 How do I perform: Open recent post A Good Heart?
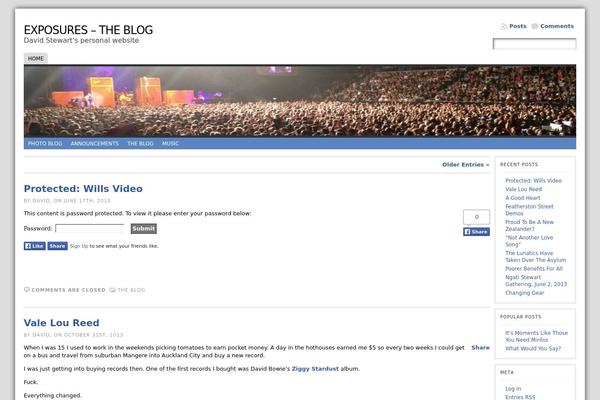point(523,198)
